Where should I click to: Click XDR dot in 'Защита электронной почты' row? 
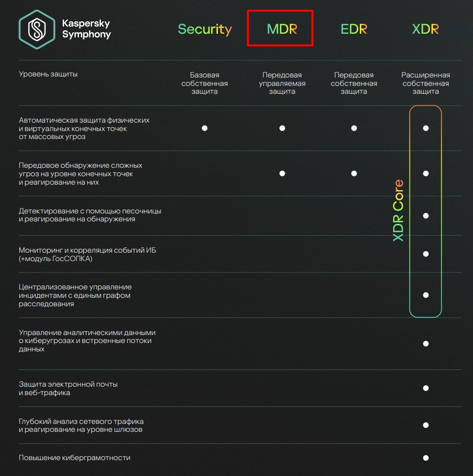point(426,388)
